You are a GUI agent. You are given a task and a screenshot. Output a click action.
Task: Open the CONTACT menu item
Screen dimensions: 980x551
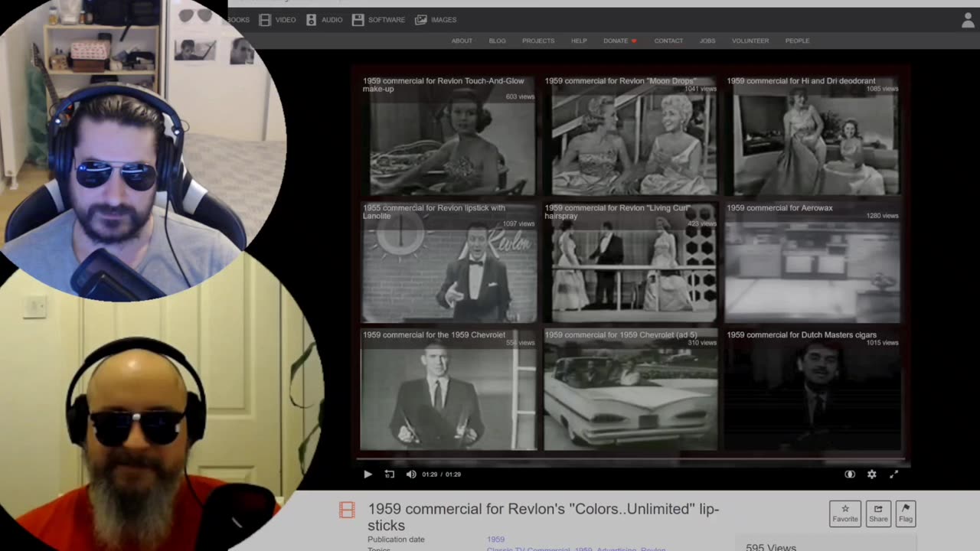click(x=668, y=41)
